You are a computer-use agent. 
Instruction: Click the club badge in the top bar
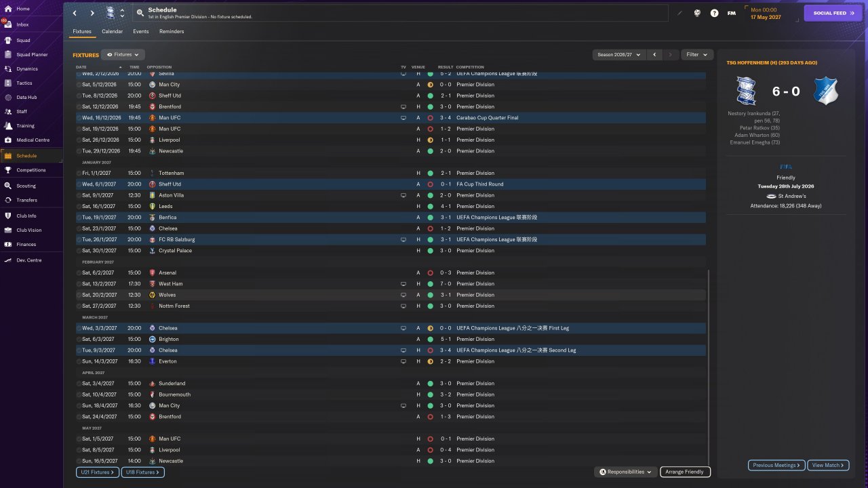pos(111,13)
